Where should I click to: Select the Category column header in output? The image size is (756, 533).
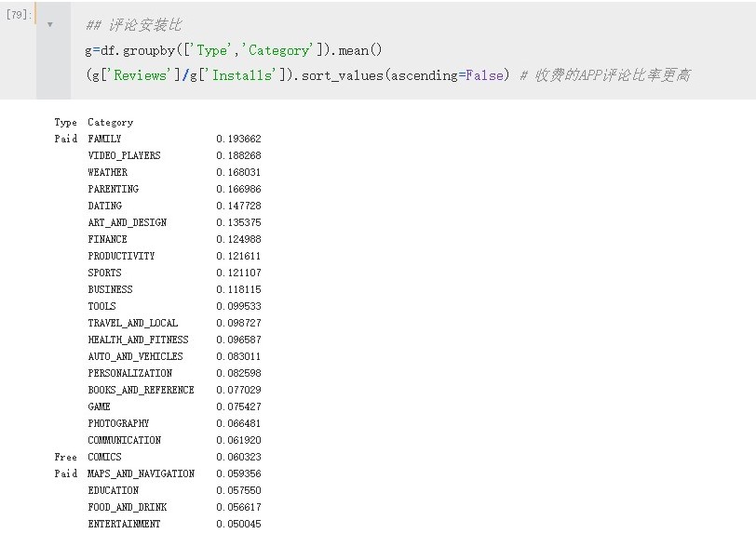(x=111, y=123)
